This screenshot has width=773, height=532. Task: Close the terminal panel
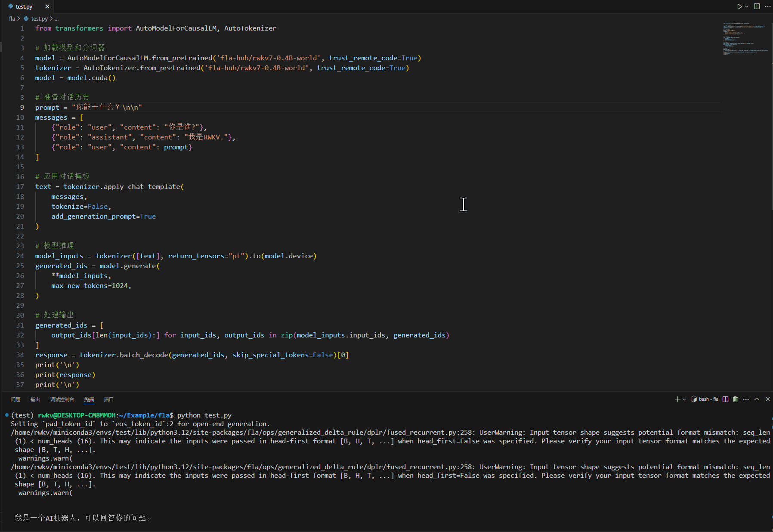[x=768, y=399]
